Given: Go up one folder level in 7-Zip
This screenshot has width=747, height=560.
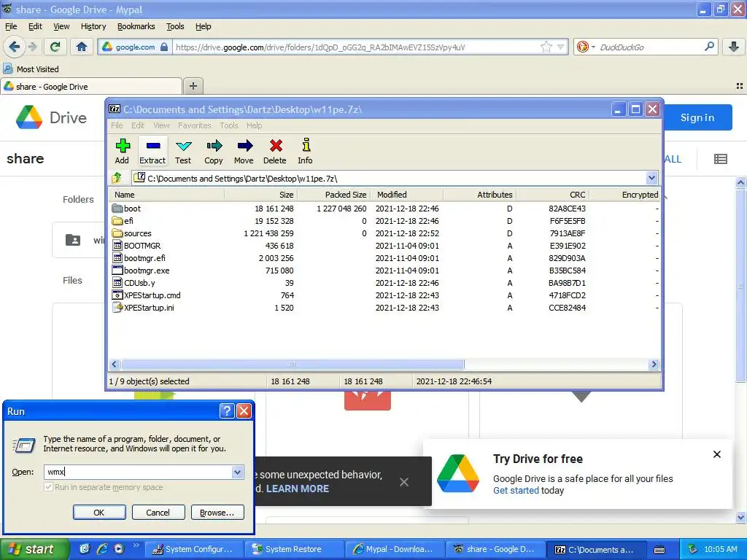Looking at the screenshot, I should tap(117, 178).
